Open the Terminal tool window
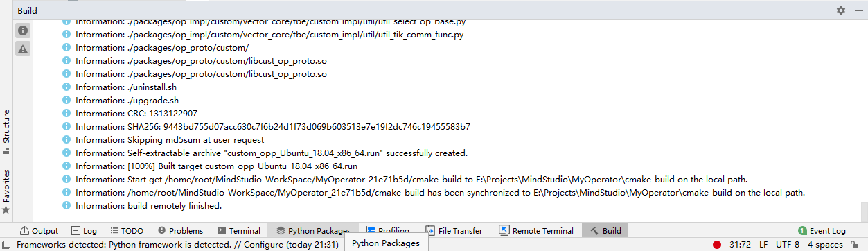The image size is (868, 251). click(x=239, y=231)
